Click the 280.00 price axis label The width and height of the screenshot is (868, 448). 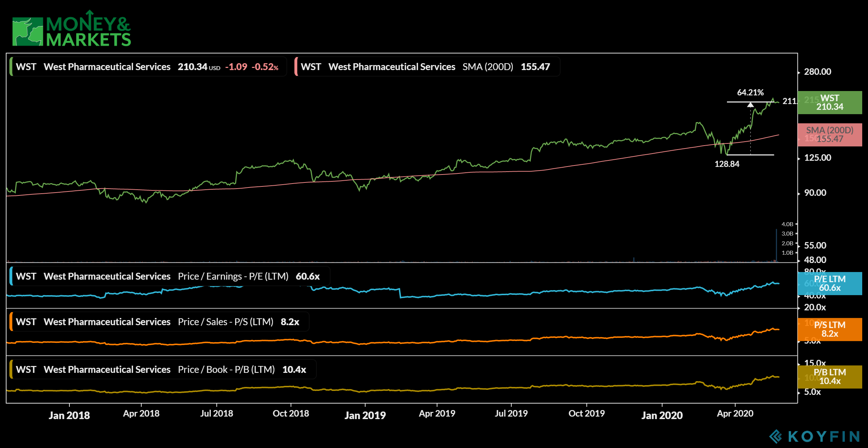(817, 72)
